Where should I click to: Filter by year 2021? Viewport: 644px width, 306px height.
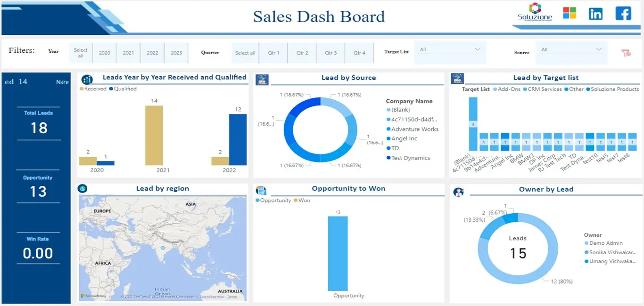pyautogui.click(x=128, y=53)
